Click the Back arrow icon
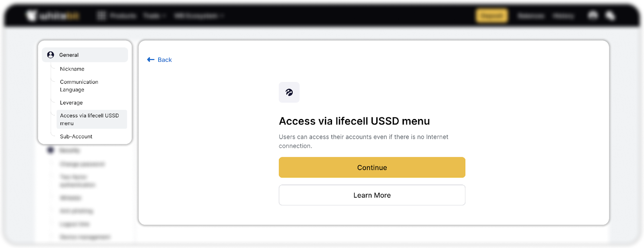The image size is (644, 248). (x=151, y=60)
